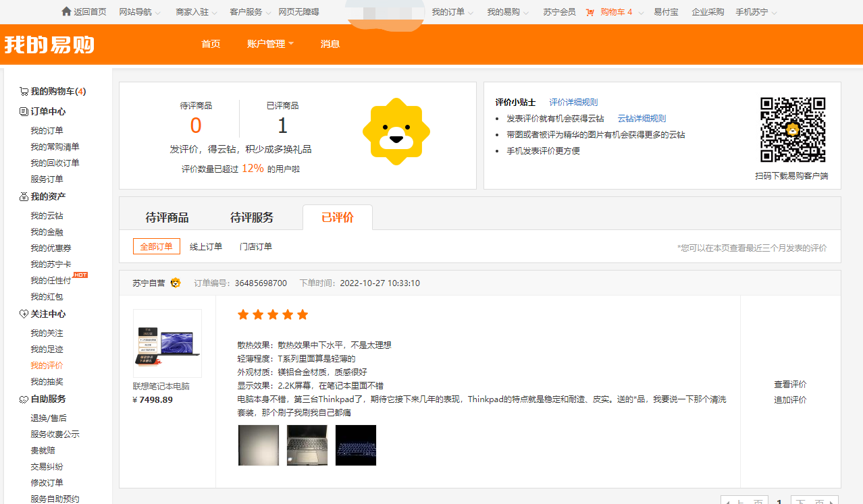Click the HOT badge beside 我的任性付
Viewport: 863px width, 504px height.
click(x=80, y=275)
